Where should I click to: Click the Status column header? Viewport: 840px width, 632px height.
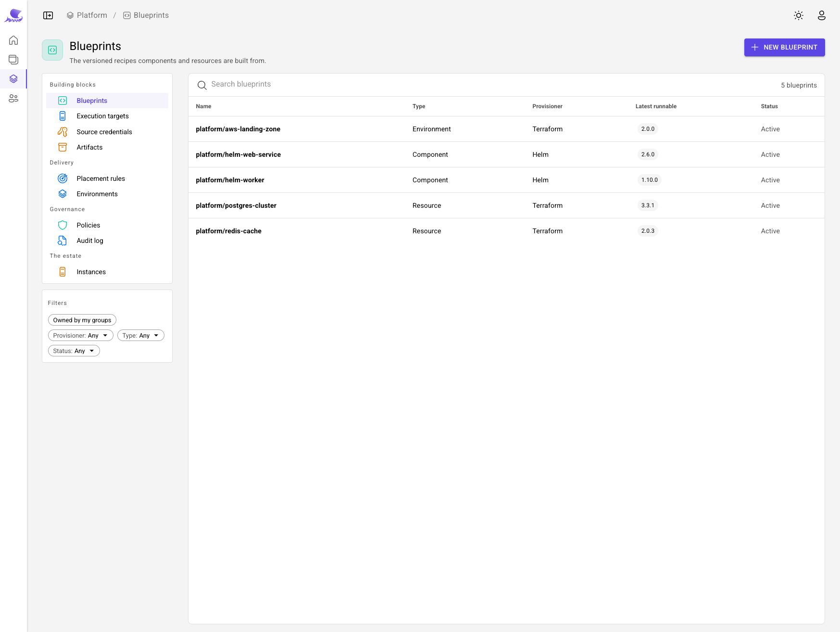[769, 106]
